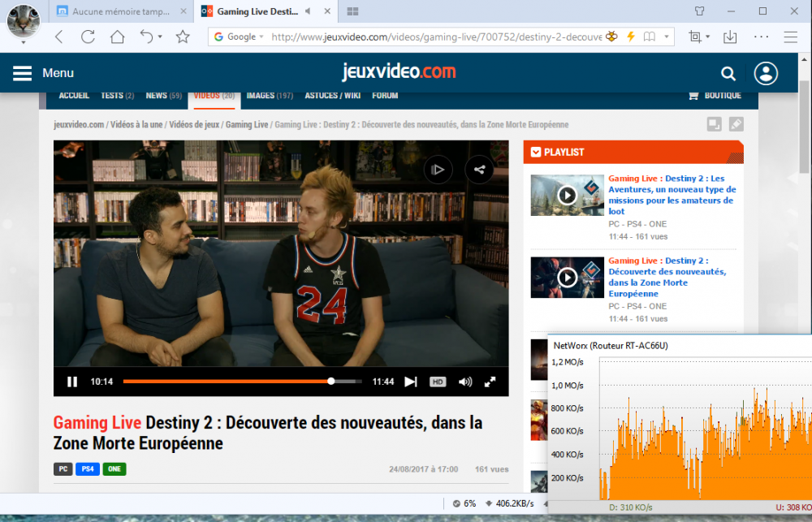
Task: Click the PS4 platform tag
Action: click(88, 469)
